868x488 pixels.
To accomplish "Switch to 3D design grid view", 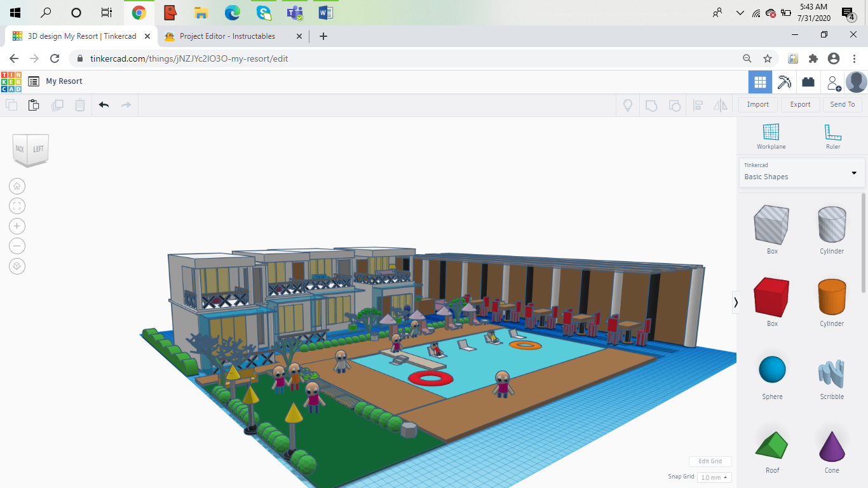I will [760, 82].
